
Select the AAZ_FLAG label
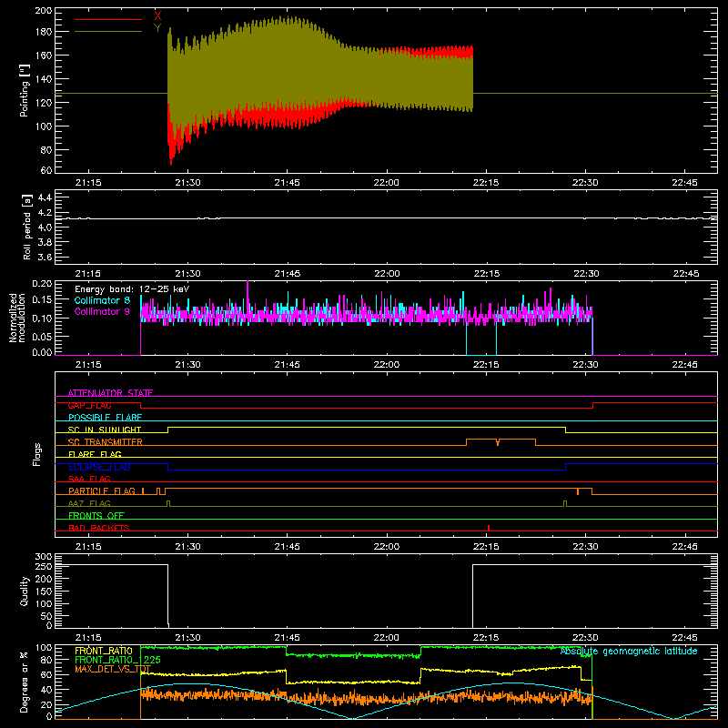tap(89, 503)
